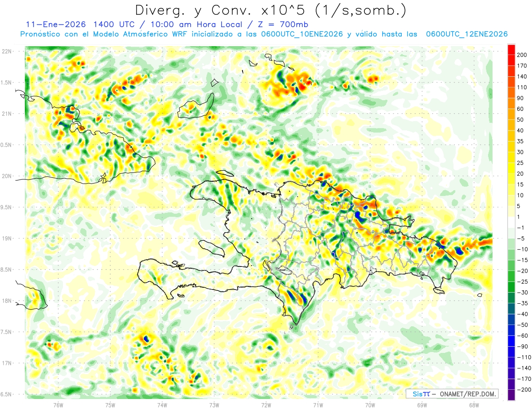Select the latitude label '20N'

[x=6, y=176]
